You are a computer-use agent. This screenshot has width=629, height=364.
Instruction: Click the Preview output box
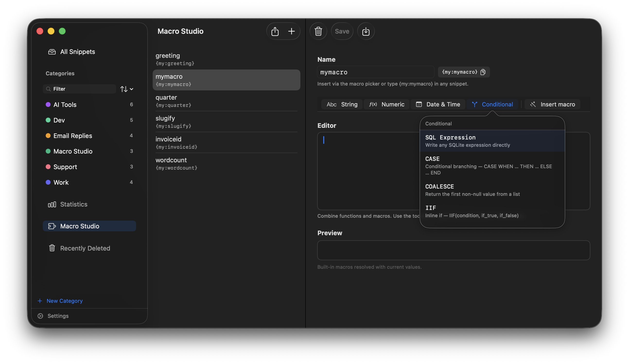(x=454, y=250)
